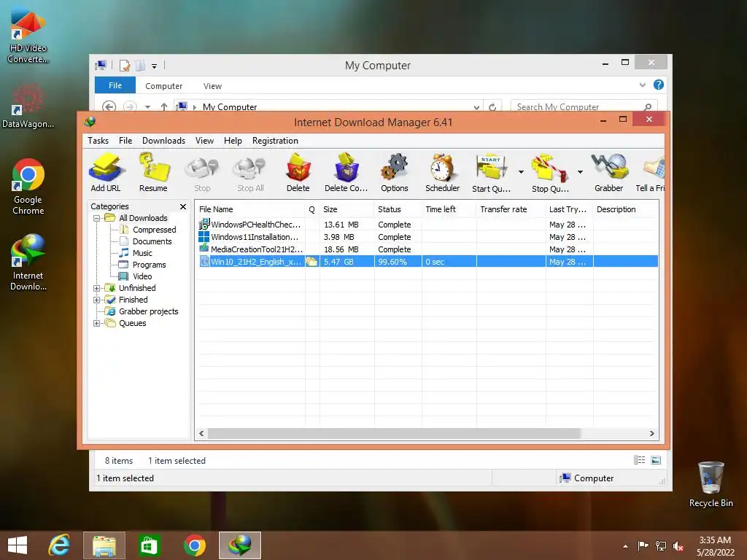747x560 pixels.
Task: Open the View menu in IDM
Action: [204, 141]
